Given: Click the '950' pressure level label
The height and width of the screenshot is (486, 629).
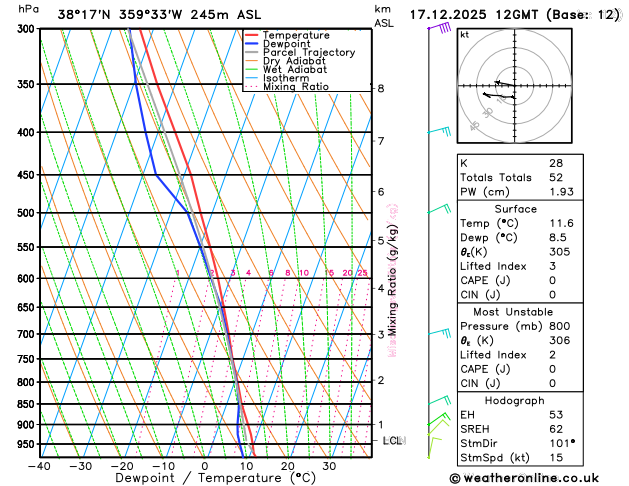Looking at the screenshot, I should tap(28, 444).
